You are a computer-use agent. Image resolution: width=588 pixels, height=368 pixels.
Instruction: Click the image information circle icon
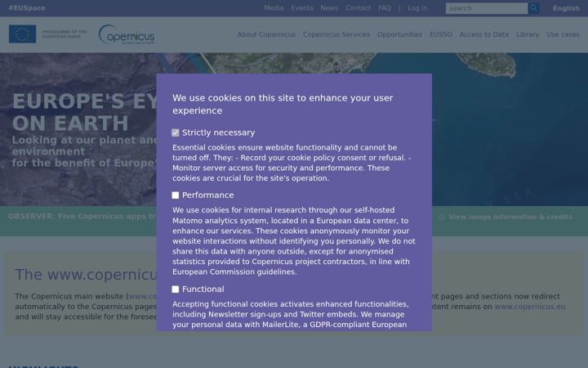click(441, 217)
